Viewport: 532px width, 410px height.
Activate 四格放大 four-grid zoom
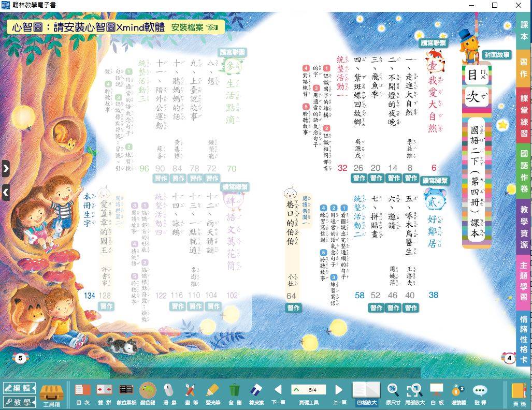366,394
